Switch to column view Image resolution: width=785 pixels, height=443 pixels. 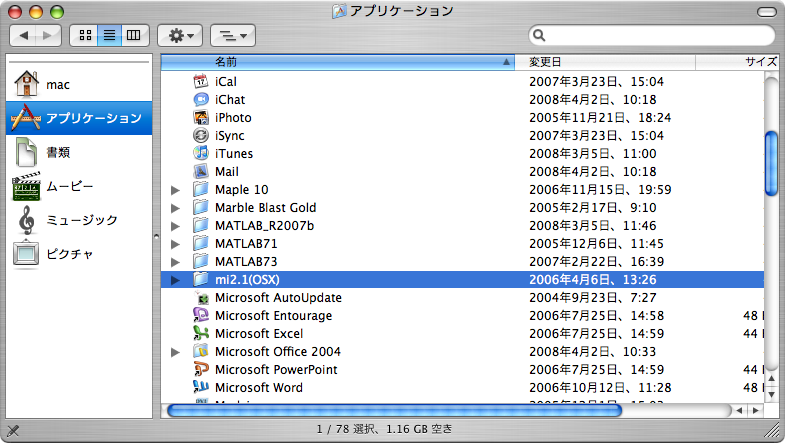(x=134, y=35)
